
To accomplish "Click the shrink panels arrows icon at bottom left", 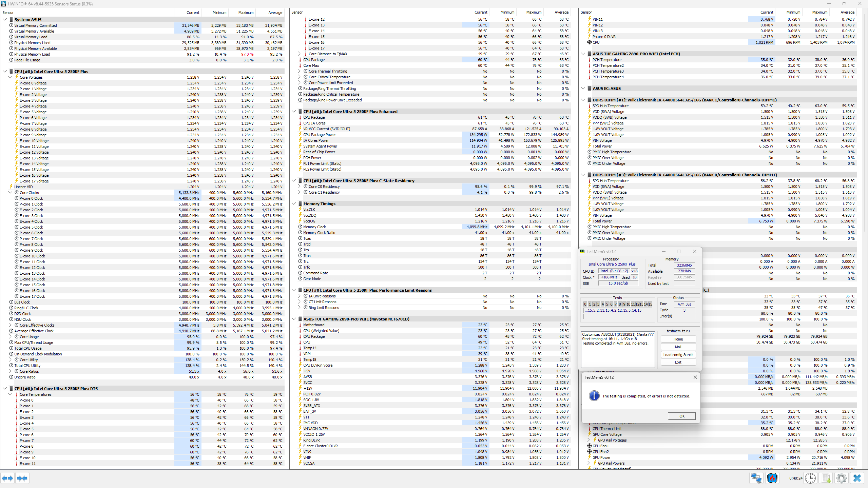I will (x=22, y=478).
